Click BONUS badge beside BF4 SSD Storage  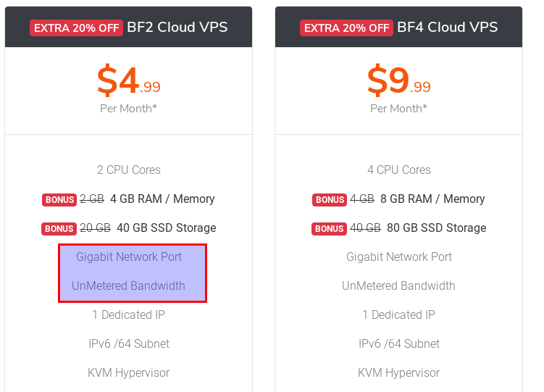coord(330,228)
